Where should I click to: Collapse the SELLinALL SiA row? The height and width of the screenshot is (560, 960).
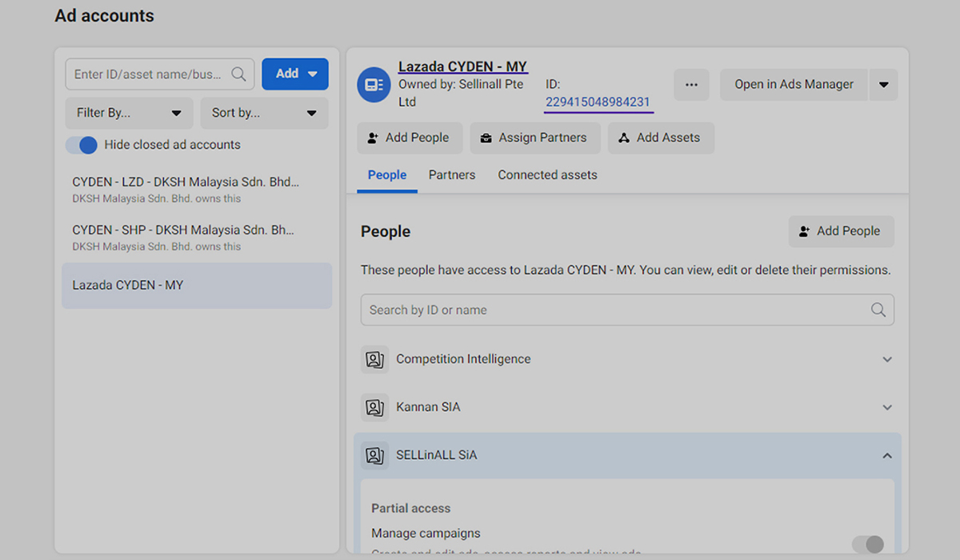(887, 455)
